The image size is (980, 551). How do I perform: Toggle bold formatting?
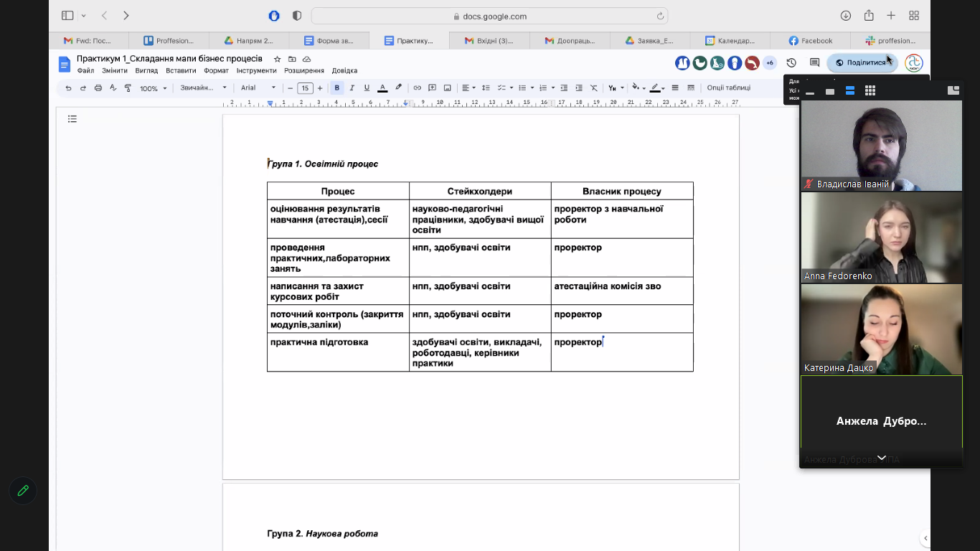336,88
